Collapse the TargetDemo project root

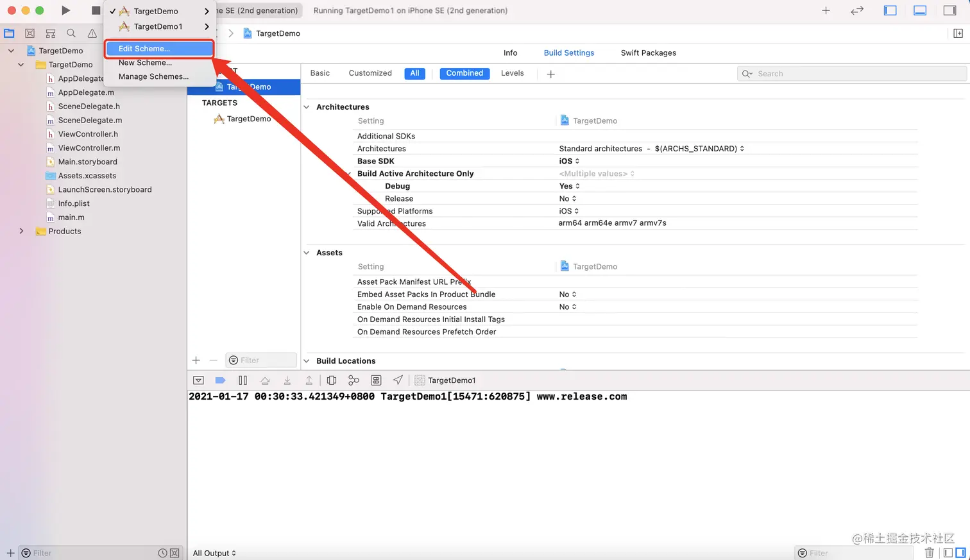coord(11,51)
